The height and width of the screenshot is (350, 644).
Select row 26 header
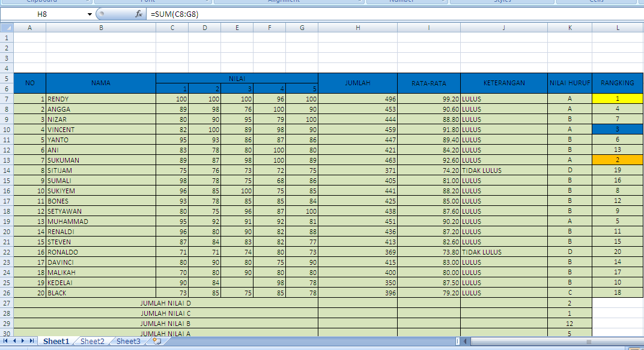[7, 293]
